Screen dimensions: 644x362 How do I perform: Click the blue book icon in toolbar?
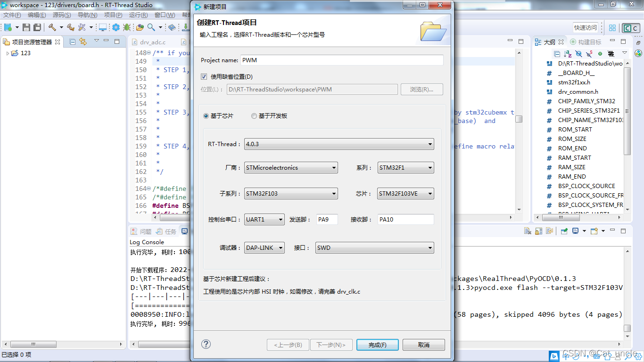[x=172, y=27]
